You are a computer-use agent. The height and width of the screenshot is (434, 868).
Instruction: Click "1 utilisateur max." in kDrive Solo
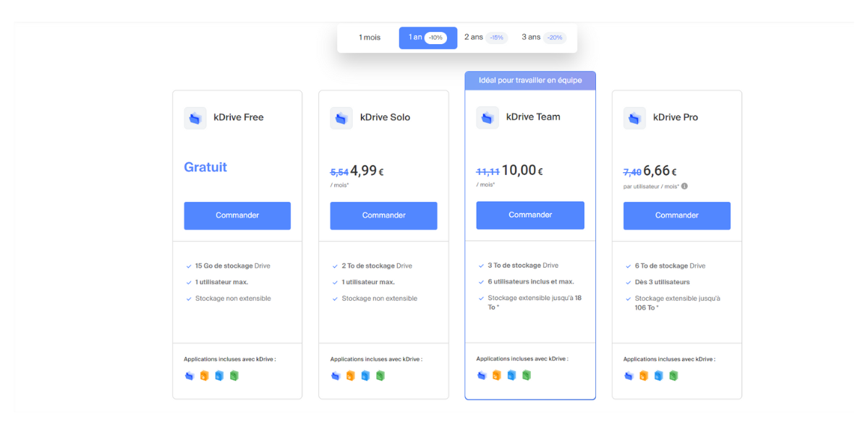[368, 282]
